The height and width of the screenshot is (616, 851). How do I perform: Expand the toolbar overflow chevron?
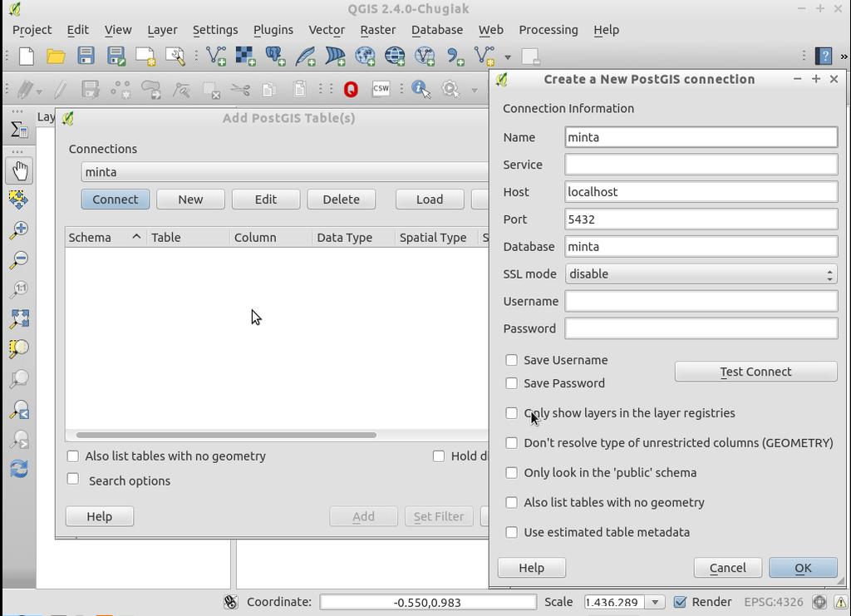pos(844,57)
